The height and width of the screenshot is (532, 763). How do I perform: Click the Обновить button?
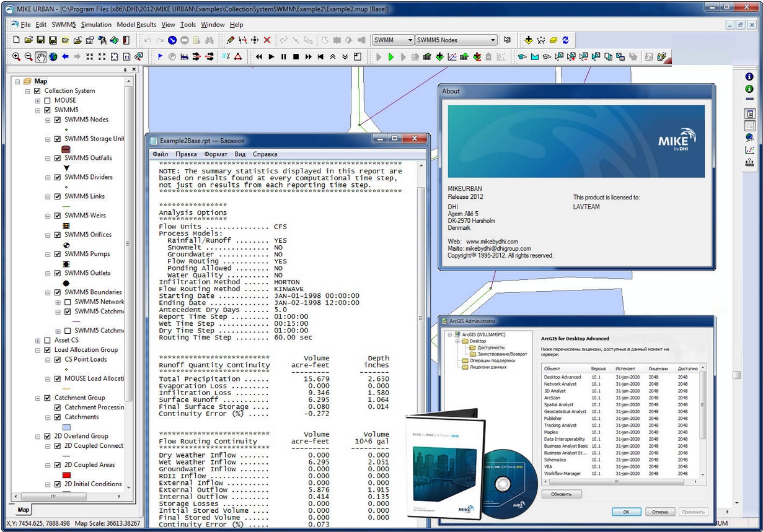(562, 494)
